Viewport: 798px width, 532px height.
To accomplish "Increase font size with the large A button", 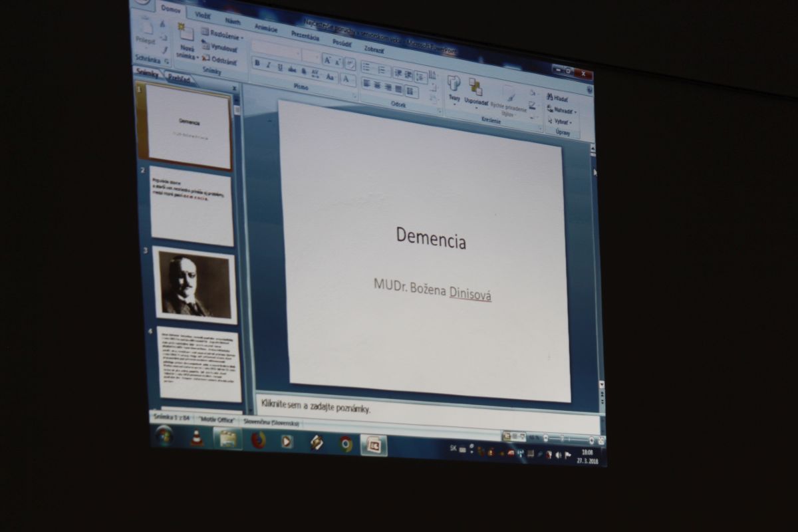I will pos(327,59).
